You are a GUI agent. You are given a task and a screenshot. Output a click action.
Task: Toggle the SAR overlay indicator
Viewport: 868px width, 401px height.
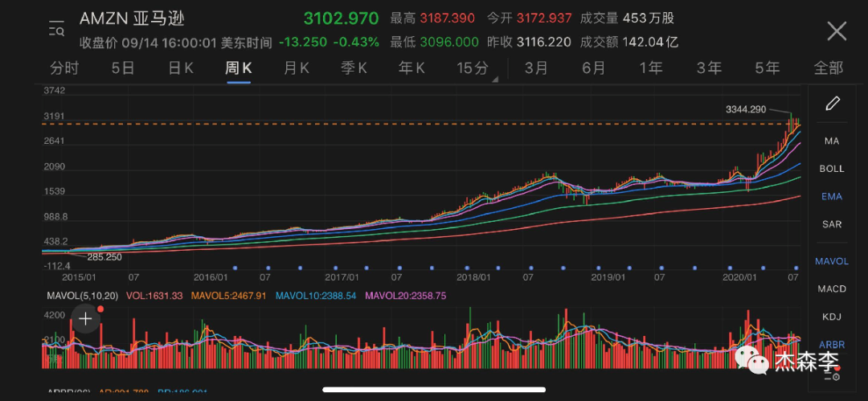click(832, 224)
